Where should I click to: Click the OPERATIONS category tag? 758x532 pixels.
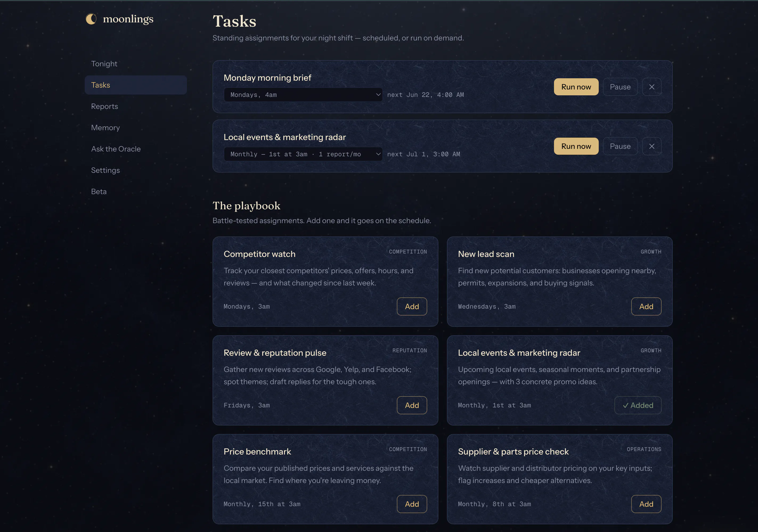click(644, 449)
